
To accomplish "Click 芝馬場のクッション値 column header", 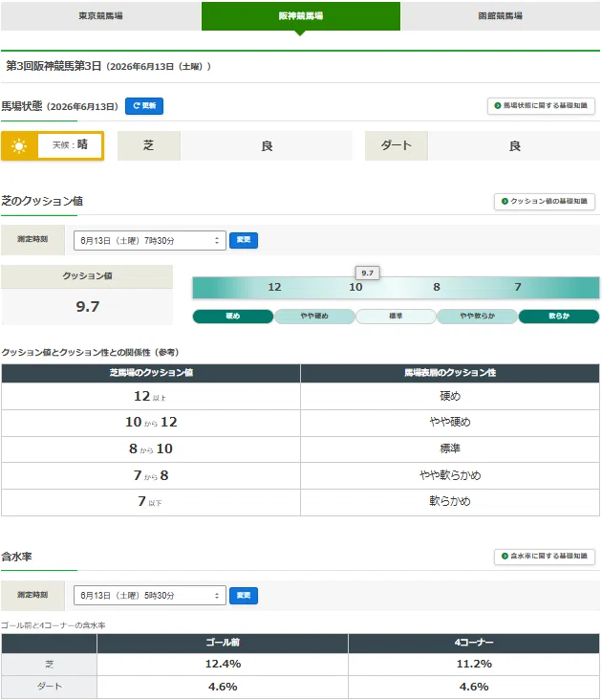I will click(151, 373).
